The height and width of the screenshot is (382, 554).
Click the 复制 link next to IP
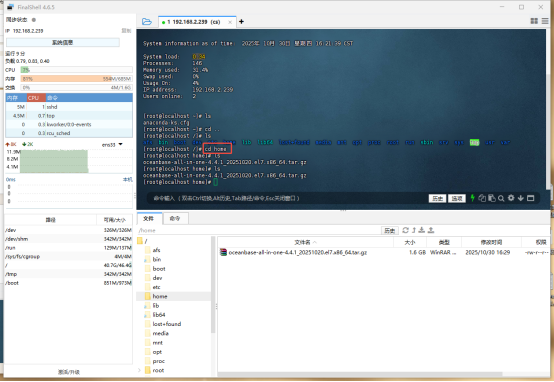126,31
